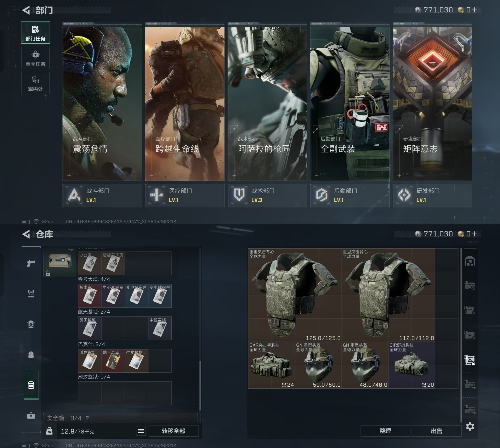
Task: Select the 技术室 key card
Action: tap(90, 296)
